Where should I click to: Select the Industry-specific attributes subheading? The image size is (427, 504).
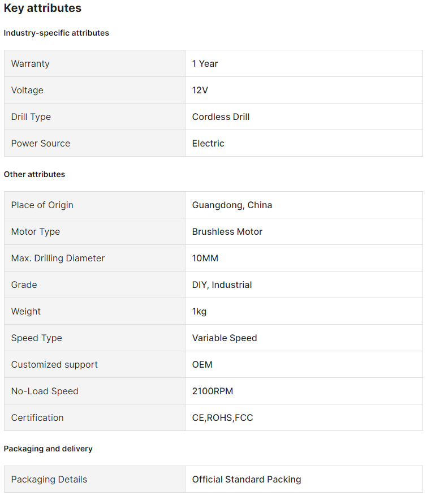pyautogui.click(x=57, y=33)
